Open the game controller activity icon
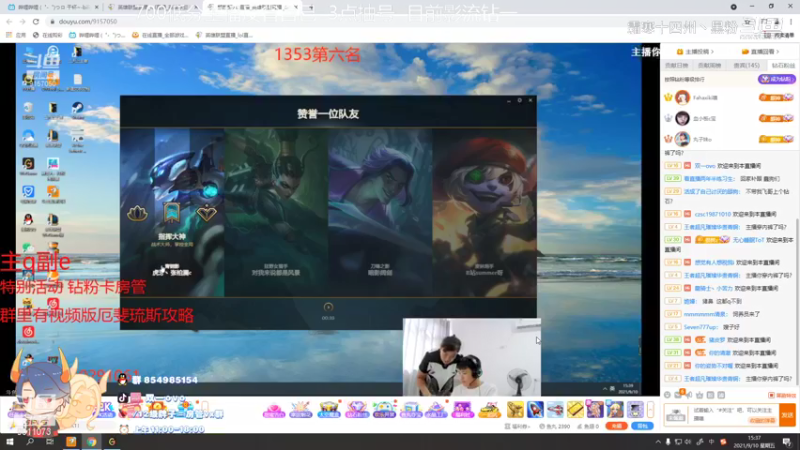 (x=384, y=409)
